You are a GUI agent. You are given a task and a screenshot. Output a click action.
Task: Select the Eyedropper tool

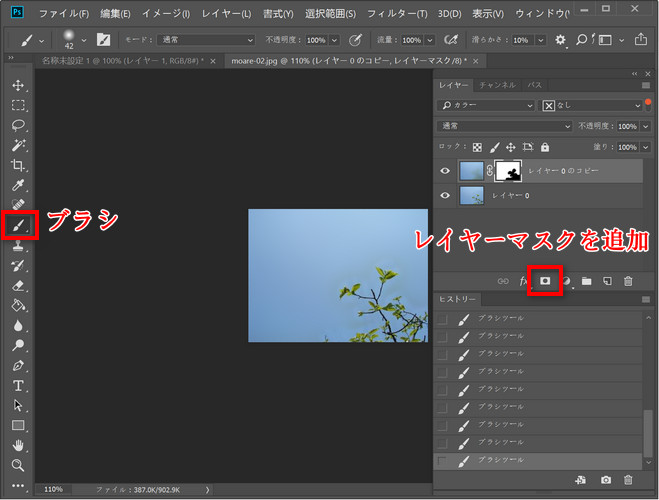[x=18, y=185]
